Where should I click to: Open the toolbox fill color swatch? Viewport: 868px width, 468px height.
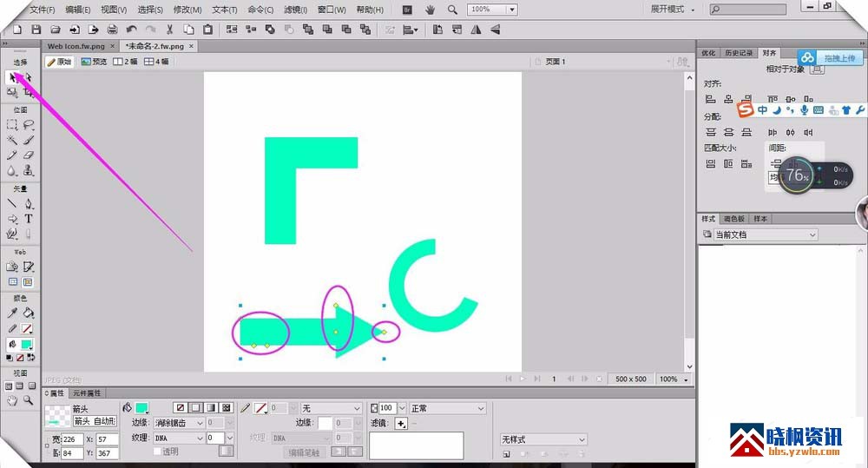coord(27,345)
